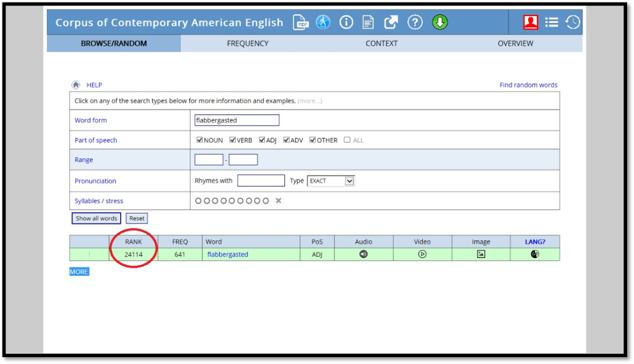Click the Word form input field
634x364 pixels.
click(237, 120)
